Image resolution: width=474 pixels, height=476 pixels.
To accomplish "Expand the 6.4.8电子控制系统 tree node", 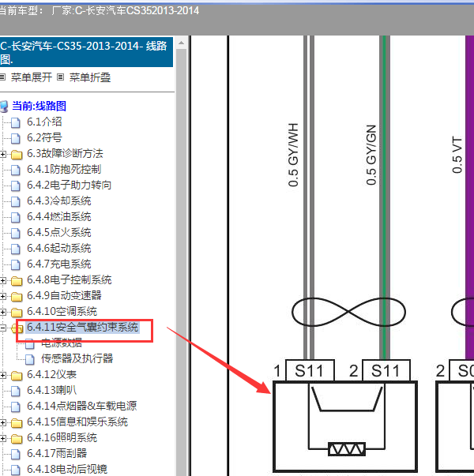I will pos(2,280).
